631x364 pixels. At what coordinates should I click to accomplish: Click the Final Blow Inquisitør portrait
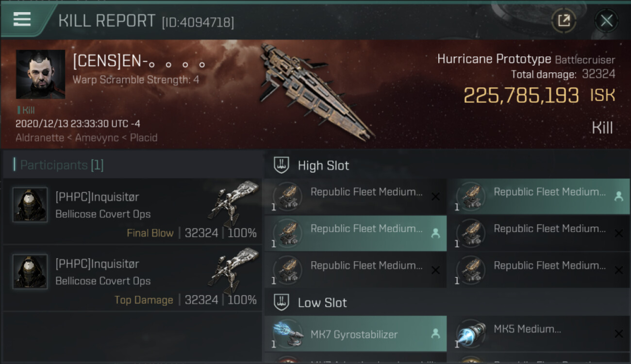30,205
